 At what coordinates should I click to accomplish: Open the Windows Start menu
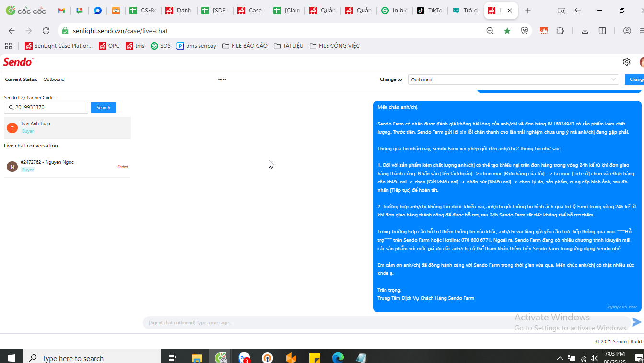click(x=12, y=358)
